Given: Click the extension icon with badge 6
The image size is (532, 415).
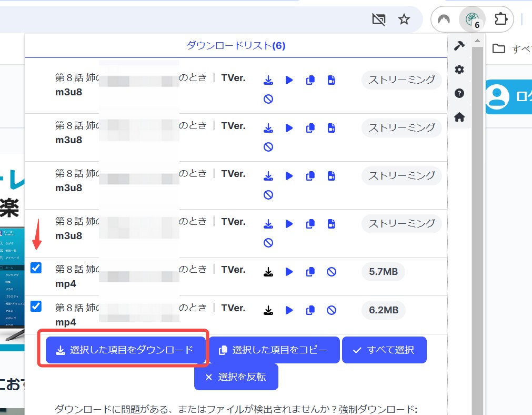Looking at the screenshot, I should (x=472, y=19).
